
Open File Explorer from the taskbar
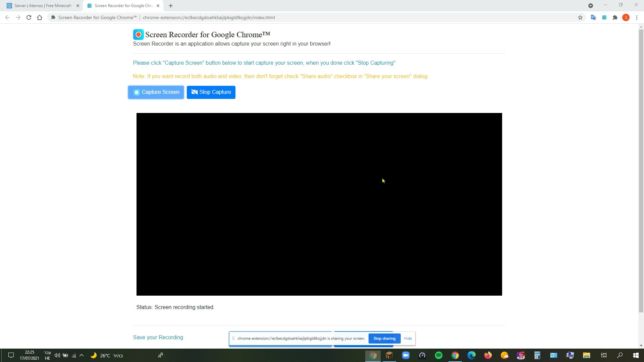(x=586, y=355)
